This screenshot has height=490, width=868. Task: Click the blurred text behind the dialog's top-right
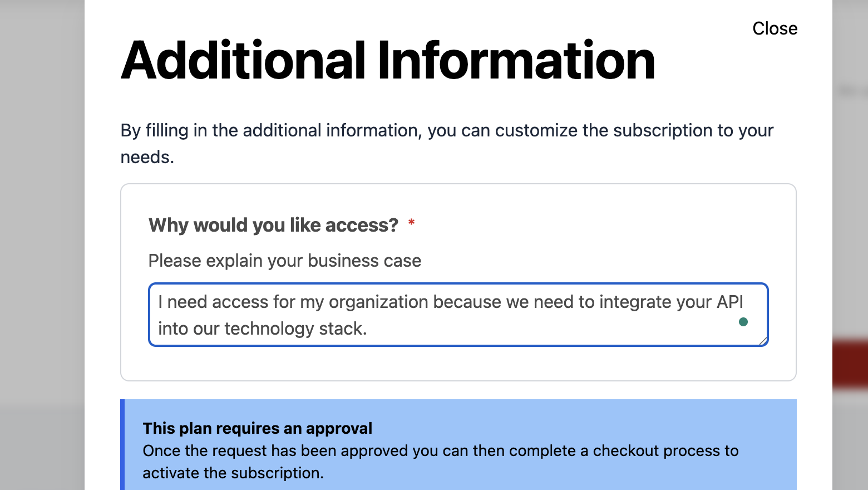point(850,90)
